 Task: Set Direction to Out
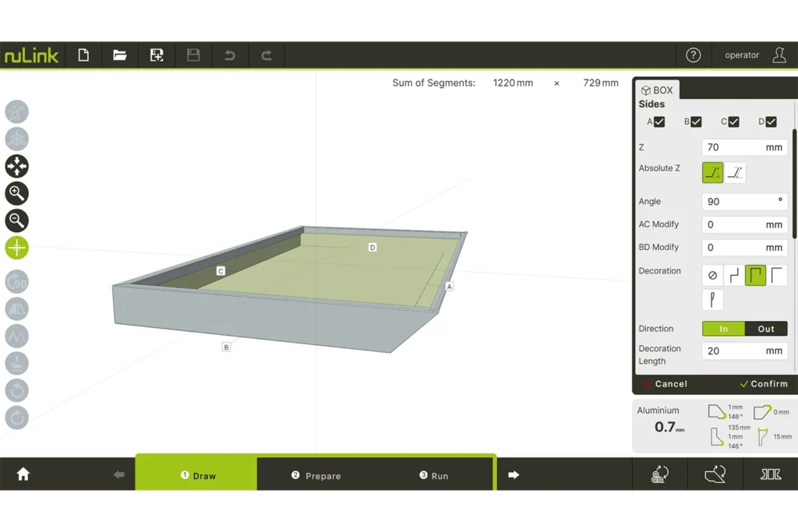(x=766, y=329)
